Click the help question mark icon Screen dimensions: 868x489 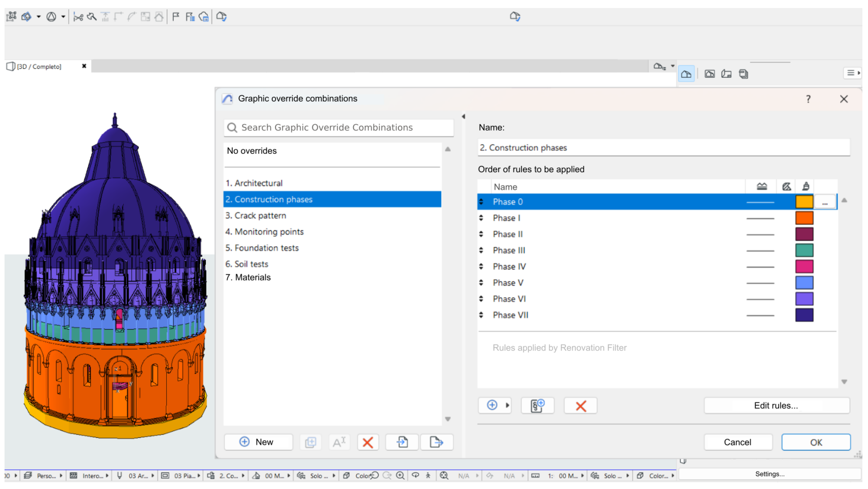pyautogui.click(x=808, y=99)
